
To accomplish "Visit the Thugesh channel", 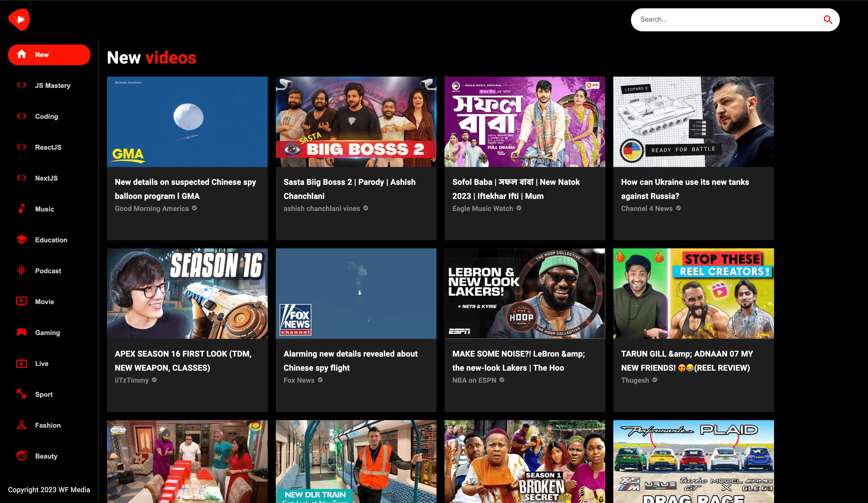I will pyautogui.click(x=635, y=380).
